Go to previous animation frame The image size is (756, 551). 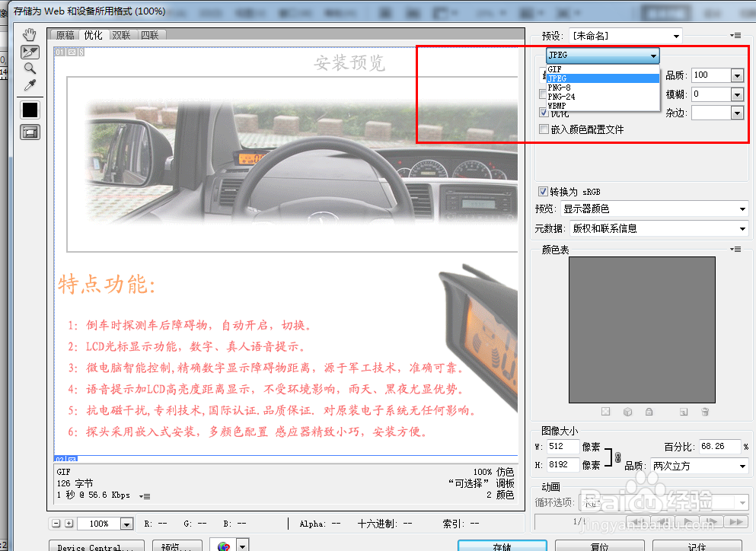pyautogui.click(x=663, y=522)
